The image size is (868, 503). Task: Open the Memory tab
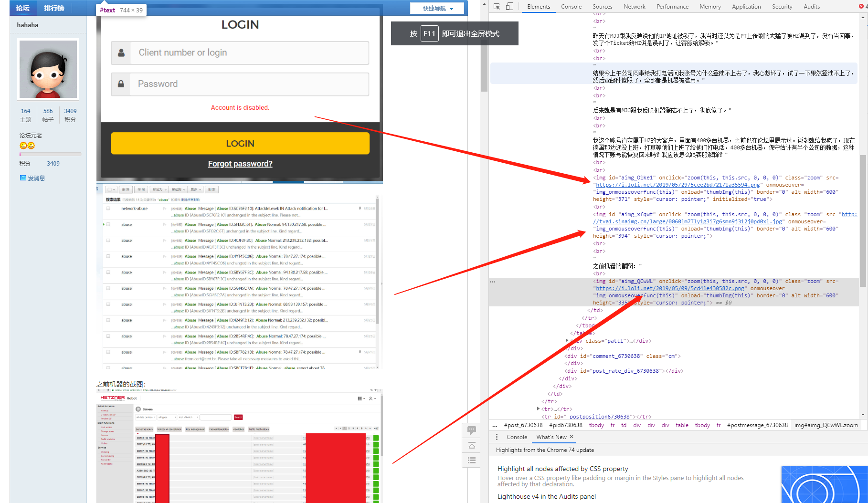710,7
